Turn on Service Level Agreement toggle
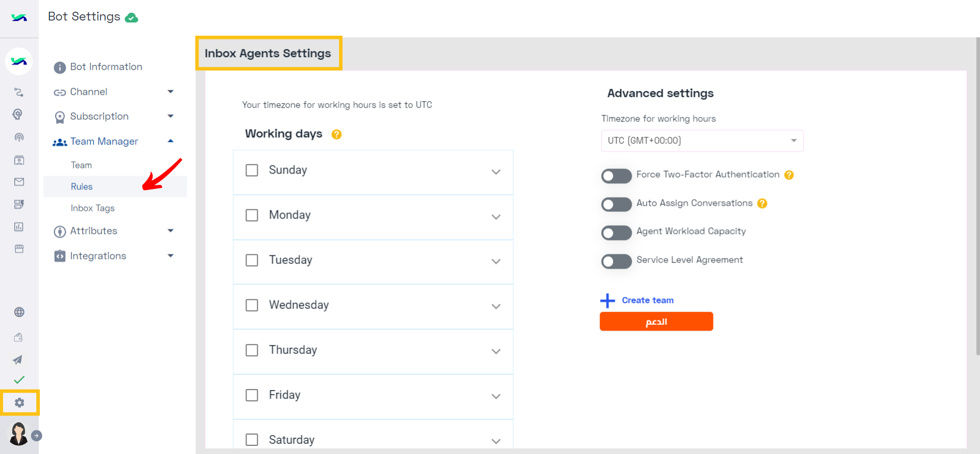Screen dimensions: 980x454 pyautogui.click(x=616, y=261)
